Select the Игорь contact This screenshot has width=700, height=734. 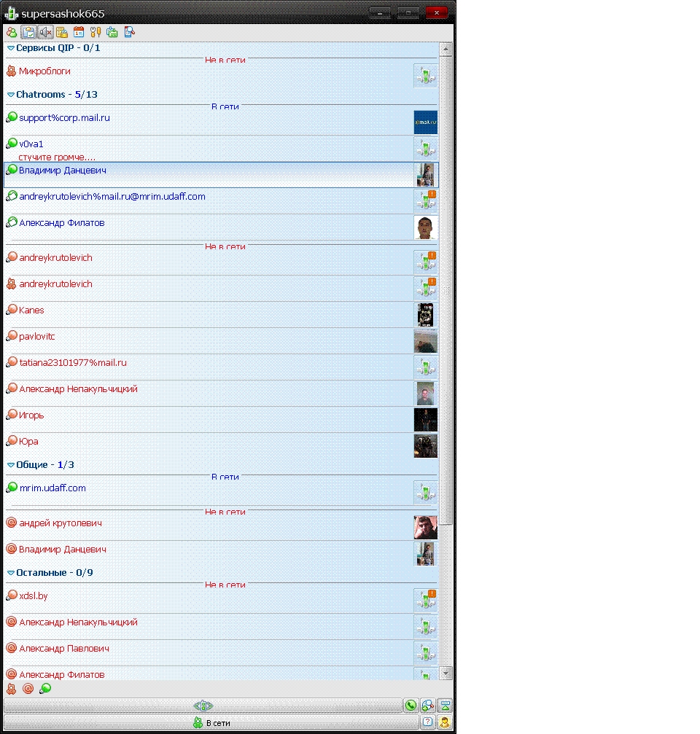(221, 419)
